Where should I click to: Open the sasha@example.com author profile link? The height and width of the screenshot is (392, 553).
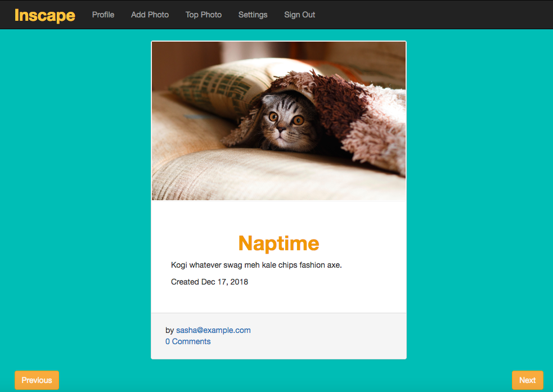[x=213, y=330]
